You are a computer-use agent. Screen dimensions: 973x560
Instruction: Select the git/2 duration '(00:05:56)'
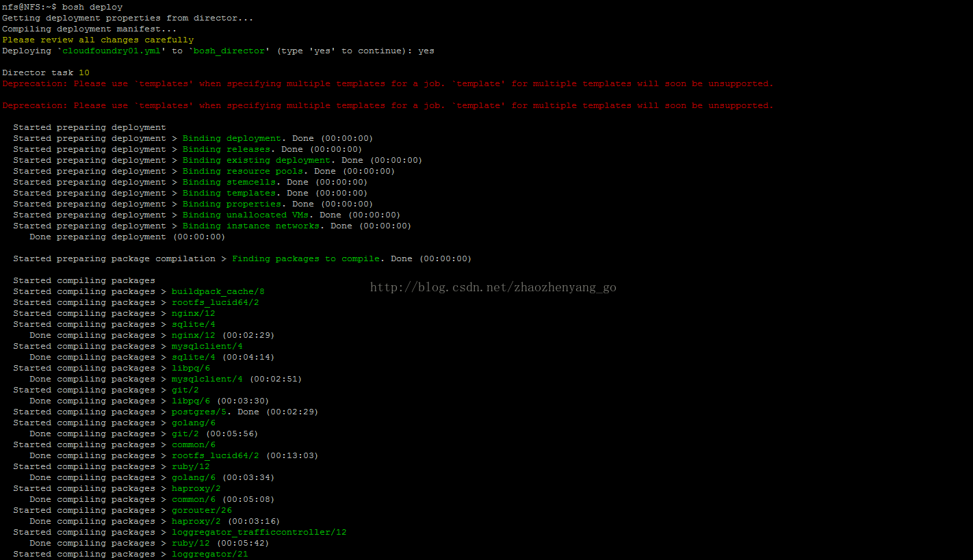pyautogui.click(x=232, y=434)
